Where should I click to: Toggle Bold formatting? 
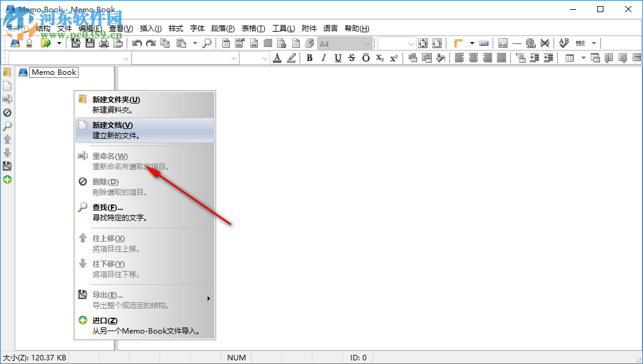(x=309, y=58)
